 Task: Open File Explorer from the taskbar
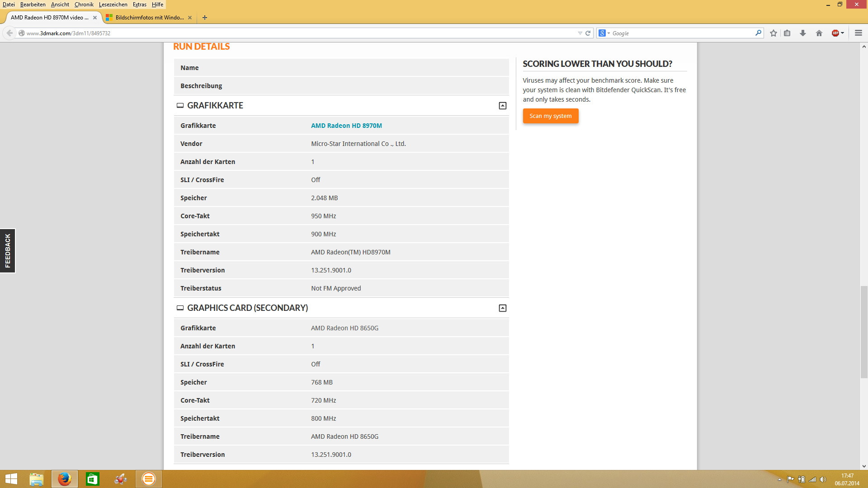pos(36,479)
